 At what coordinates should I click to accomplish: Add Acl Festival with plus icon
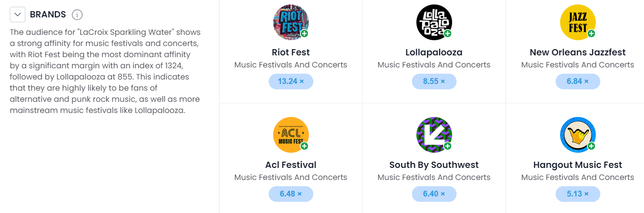tap(304, 146)
